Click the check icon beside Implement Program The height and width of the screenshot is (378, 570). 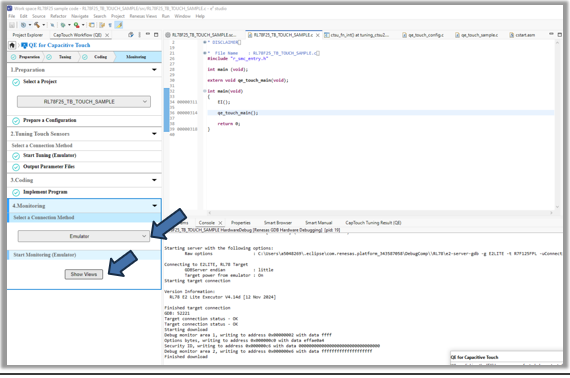tap(16, 193)
